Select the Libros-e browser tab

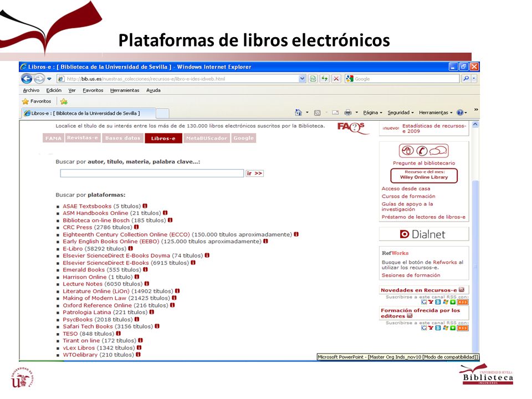88,113
